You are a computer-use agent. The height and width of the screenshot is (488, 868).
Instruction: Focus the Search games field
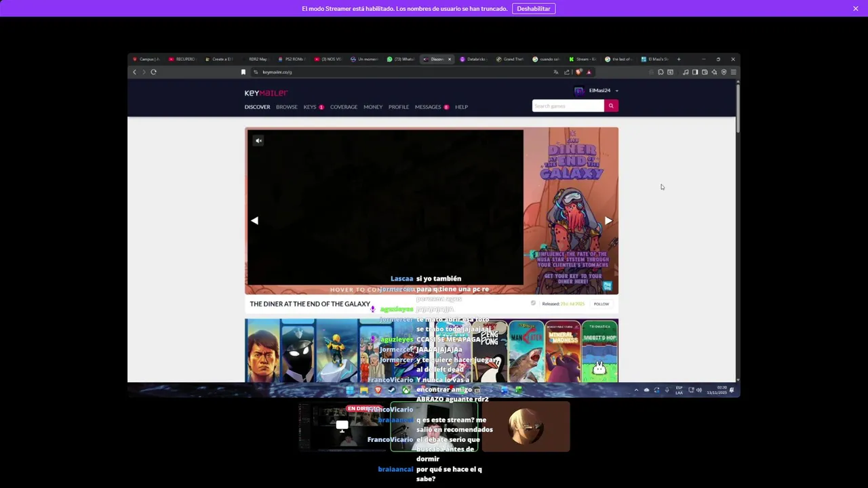(568, 106)
